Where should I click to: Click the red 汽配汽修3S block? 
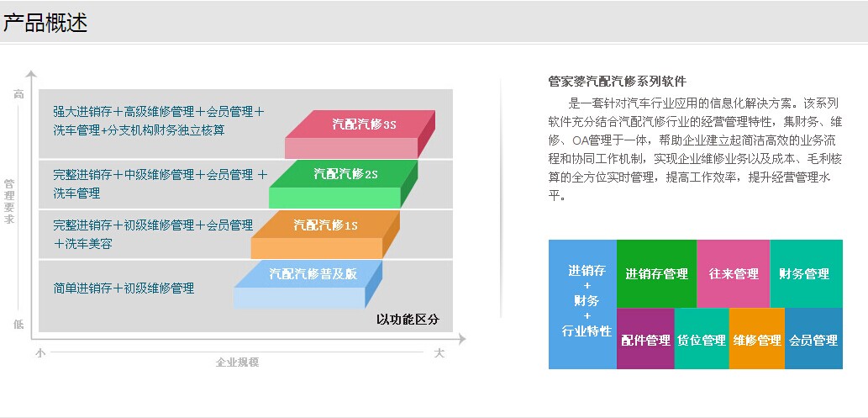point(362,125)
